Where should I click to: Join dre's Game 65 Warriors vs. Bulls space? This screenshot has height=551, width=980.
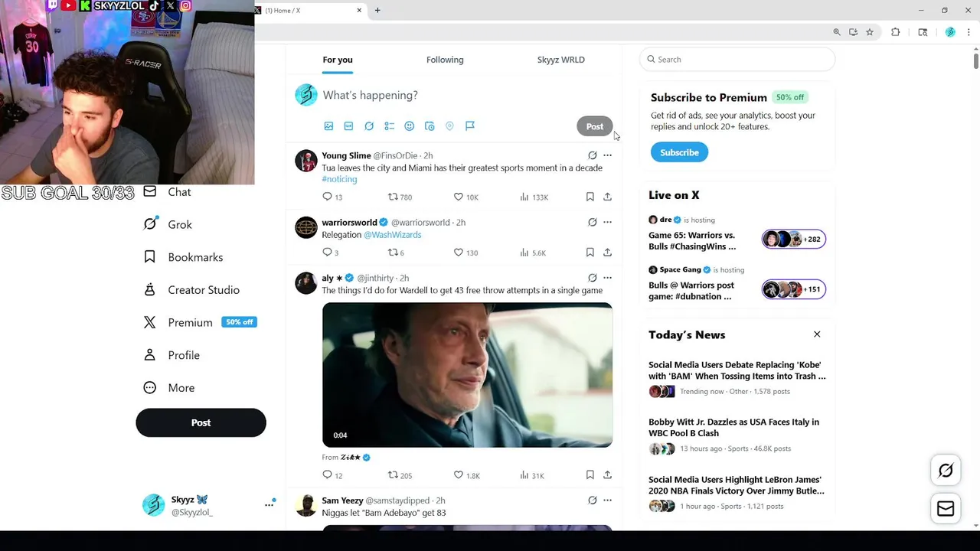click(x=737, y=232)
